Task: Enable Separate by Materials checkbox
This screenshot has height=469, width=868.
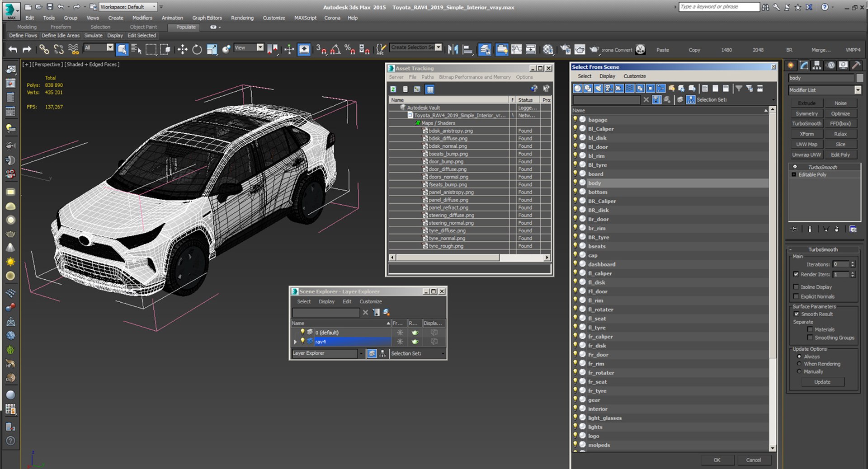Action: tap(810, 329)
